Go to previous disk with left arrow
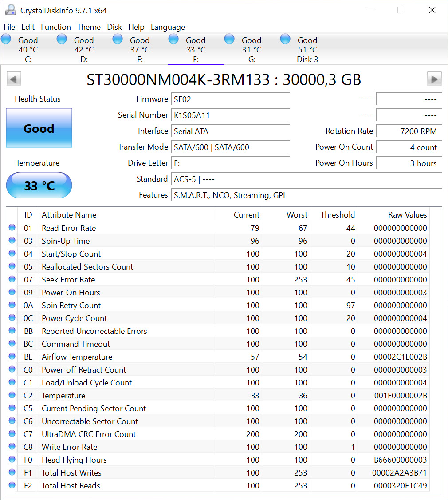448x500 pixels. coord(14,79)
